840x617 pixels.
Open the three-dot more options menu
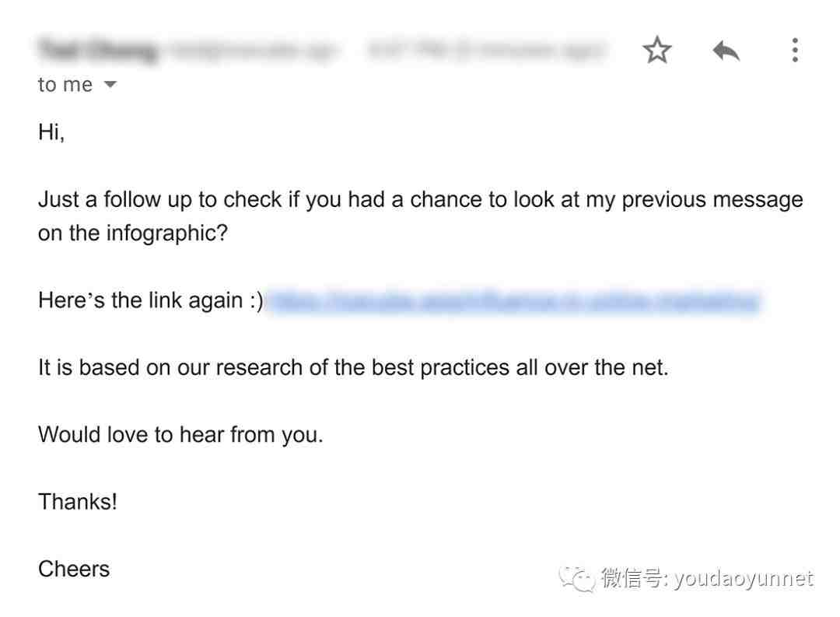point(795,50)
